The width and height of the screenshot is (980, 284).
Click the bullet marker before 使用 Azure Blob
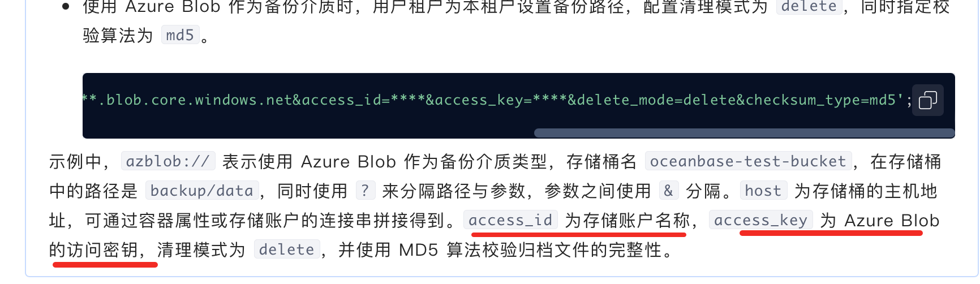pos(66,7)
